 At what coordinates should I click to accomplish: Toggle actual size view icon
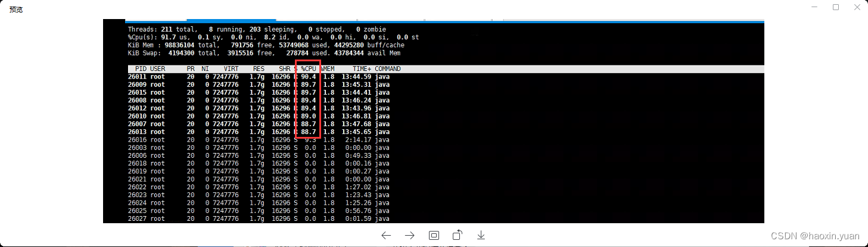click(434, 235)
